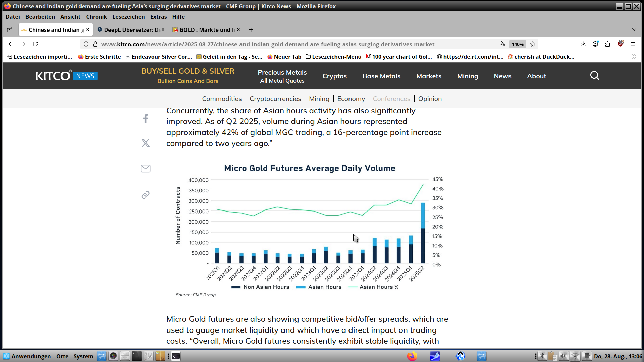Image resolution: width=644 pixels, height=362 pixels.
Task: Share article on X icon
Action: [x=145, y=143]
